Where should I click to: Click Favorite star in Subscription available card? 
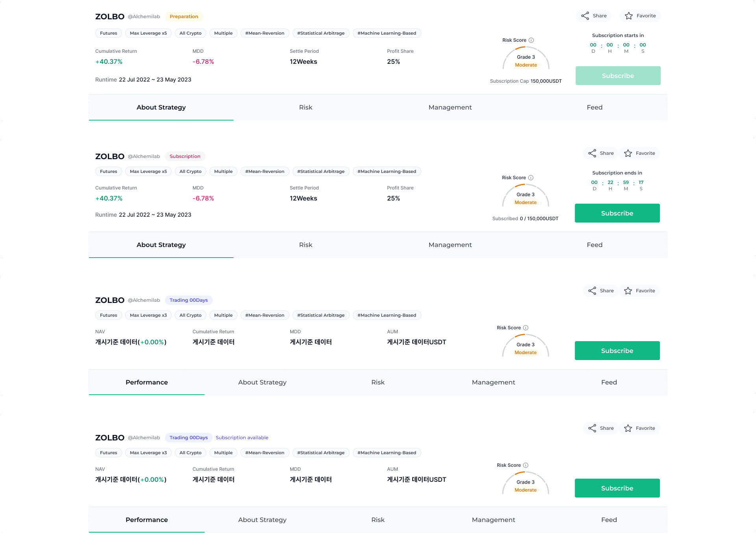point(628,428)
